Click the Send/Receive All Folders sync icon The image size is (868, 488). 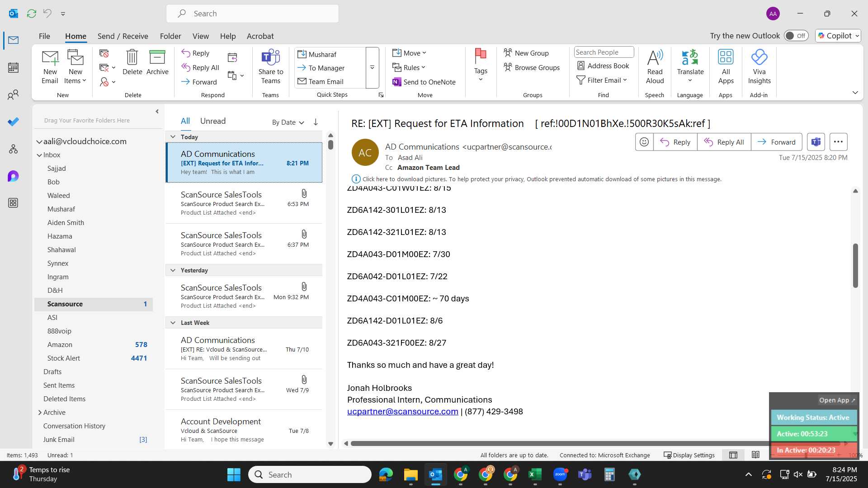(31, 14)
